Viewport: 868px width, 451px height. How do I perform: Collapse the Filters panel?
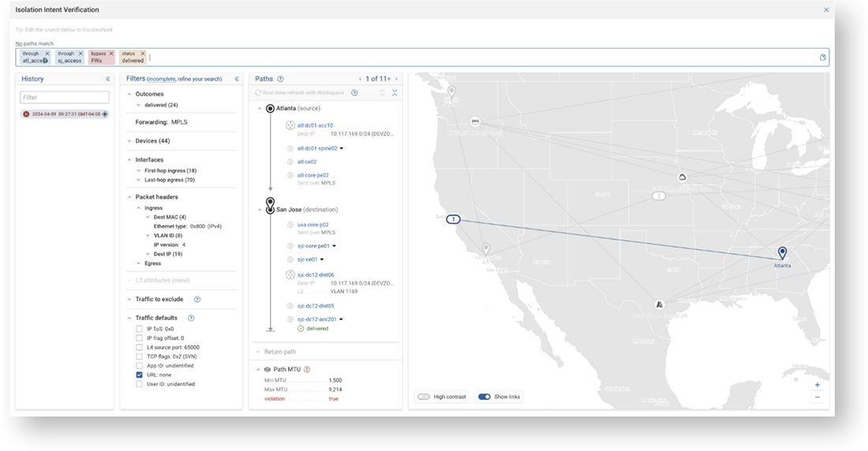pos(237,79)
